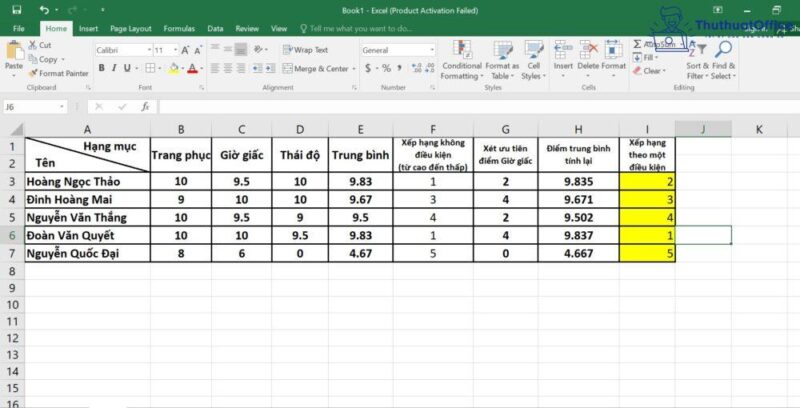Toggle Wrap Text
Viewport: 800px width, 408px height.
click(306, 50)
